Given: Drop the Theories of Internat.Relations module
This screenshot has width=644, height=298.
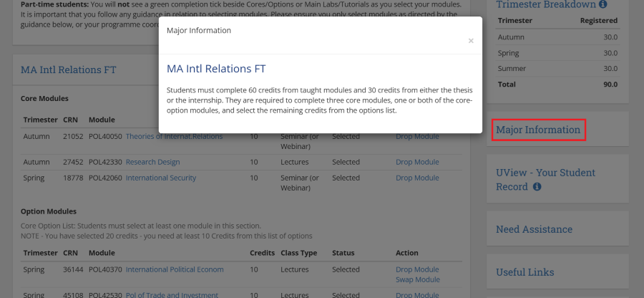Looking at the screenshot, I should pos(417,137).
